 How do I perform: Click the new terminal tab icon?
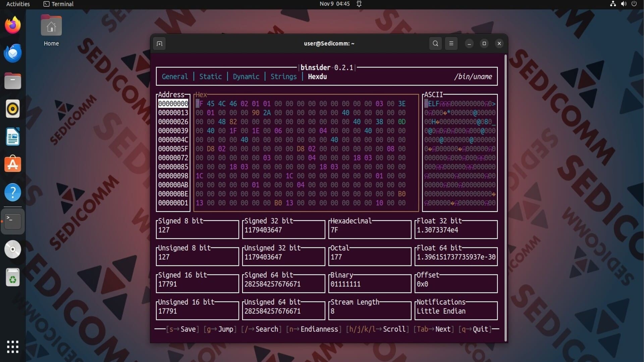(160, 44)
